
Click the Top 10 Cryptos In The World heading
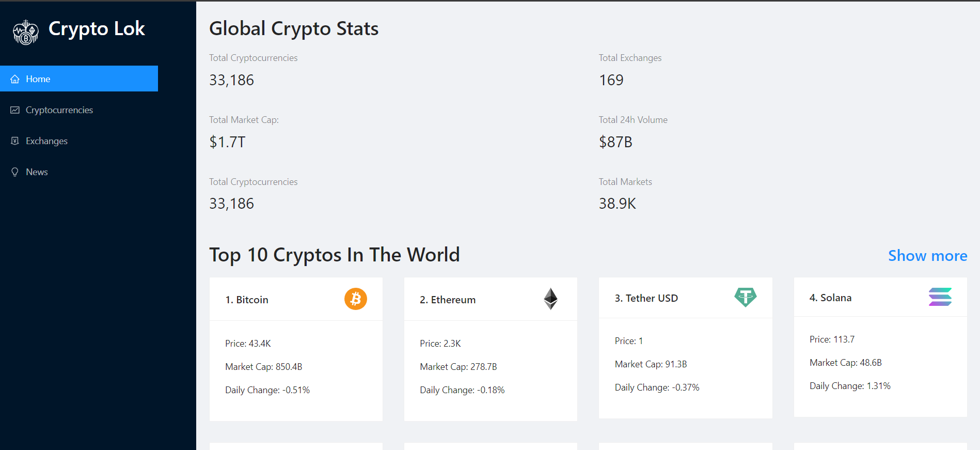tap(335, 255)
